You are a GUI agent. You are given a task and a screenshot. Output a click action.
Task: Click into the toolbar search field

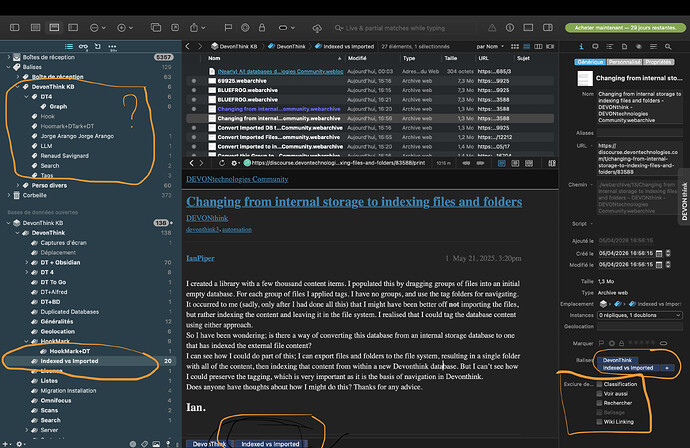tap(405, 28)
